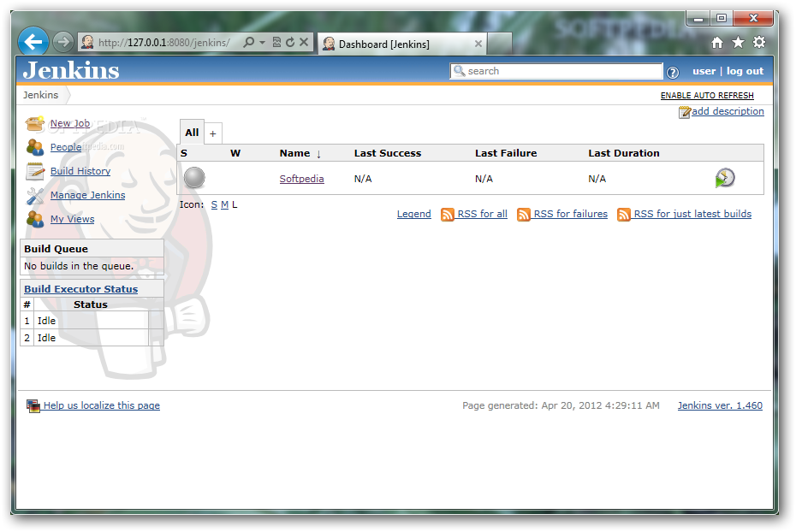Click the Jenkins breadcrumb

(40, 95)
